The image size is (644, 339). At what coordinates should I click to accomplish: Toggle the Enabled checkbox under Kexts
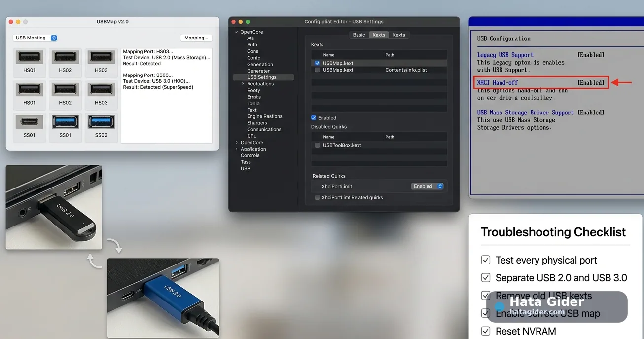pyautogui.click(x=314, y=118)
